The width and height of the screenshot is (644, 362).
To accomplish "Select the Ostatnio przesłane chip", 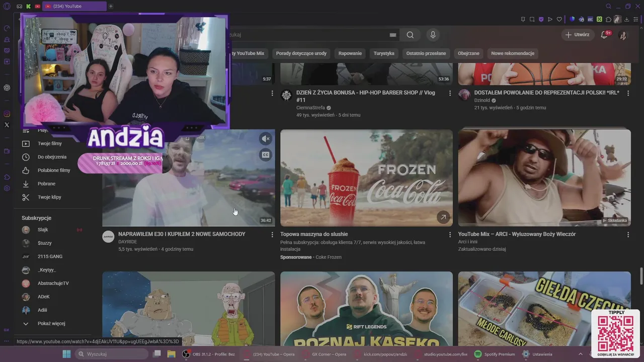I will (x=426, y=53).
